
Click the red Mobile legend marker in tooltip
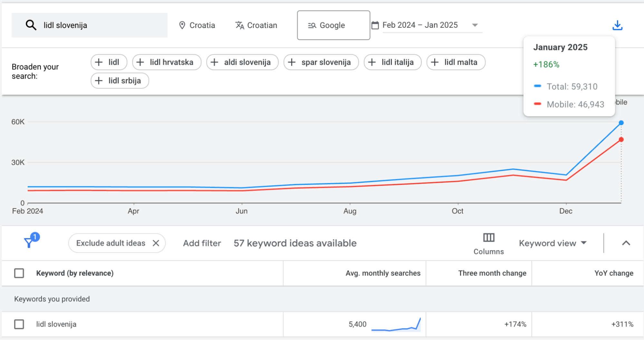coord(537,104)
